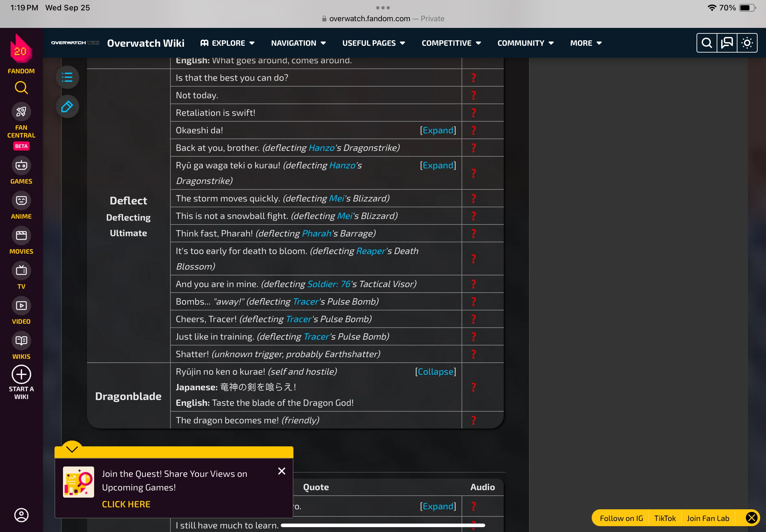Open the table of contents icon
This screenshot has width=766, height=532.
click(x=68, y=77)
